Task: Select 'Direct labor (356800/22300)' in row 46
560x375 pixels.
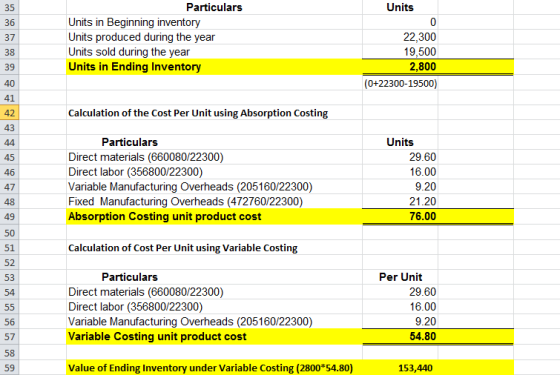Action: tap(135, 172)
